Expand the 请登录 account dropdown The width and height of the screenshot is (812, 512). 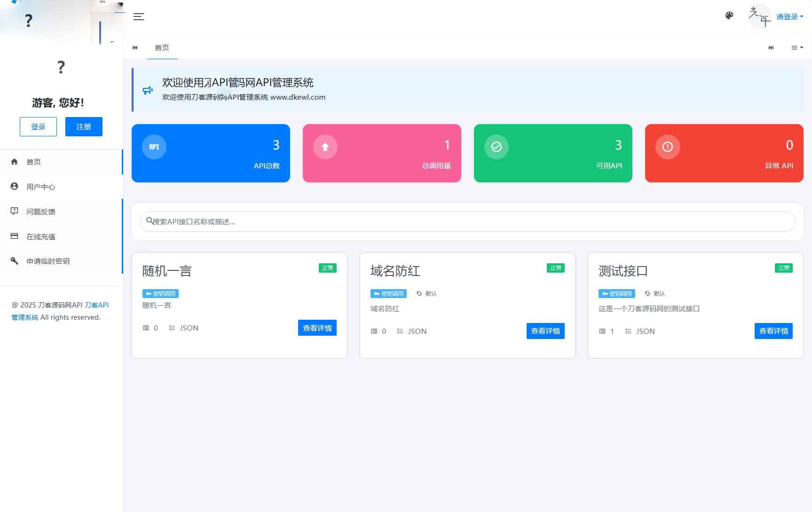click(789, 17)
